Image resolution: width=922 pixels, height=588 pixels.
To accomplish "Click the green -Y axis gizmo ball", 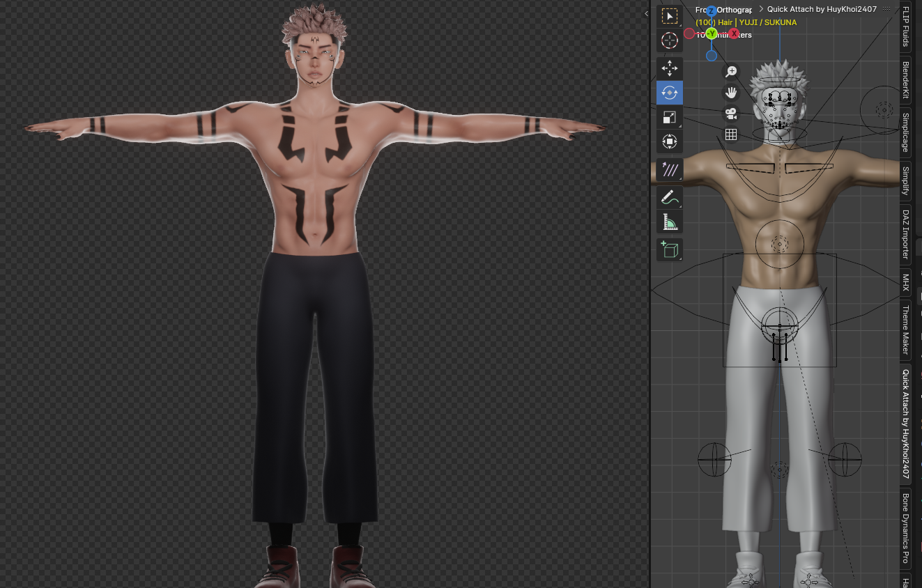I will 711,33.
